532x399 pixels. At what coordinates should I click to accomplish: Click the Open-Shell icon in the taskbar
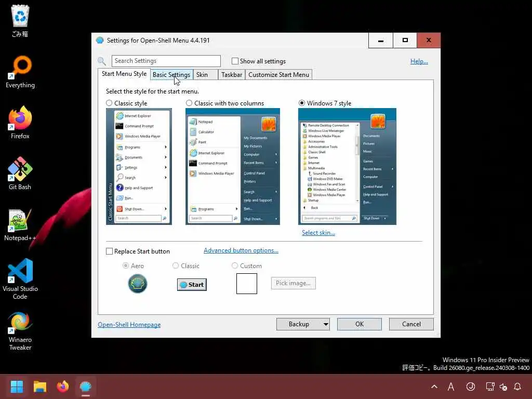(x=86, y=387)
